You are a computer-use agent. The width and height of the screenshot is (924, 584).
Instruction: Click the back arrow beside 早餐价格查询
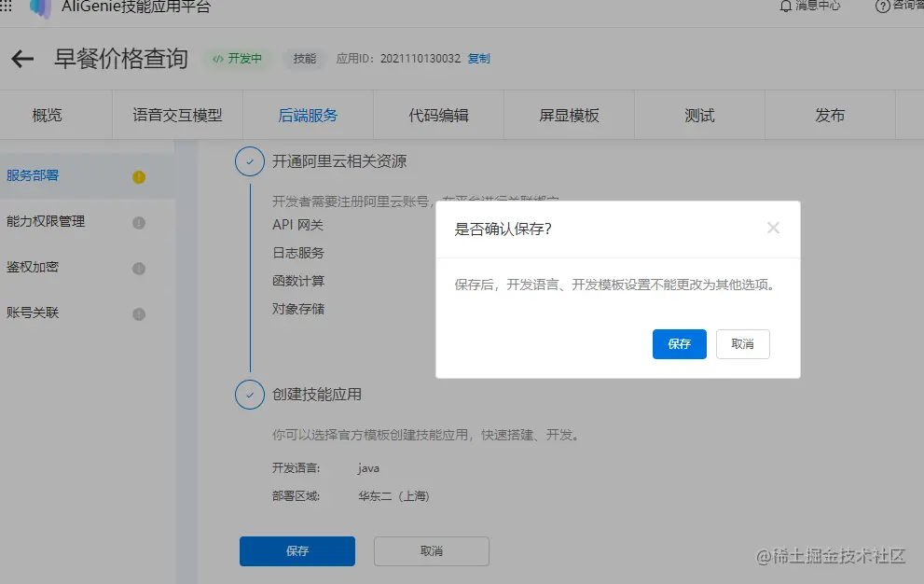click(x=22, y=59)
